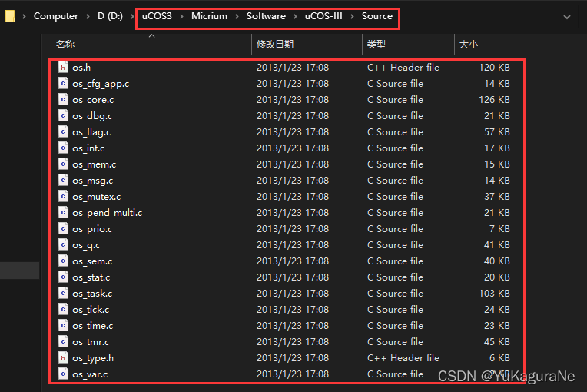Viewport: 587px width, 392px height.
Task: Open address bar history dropdown arrow
Action: click(x=567, y=17)
